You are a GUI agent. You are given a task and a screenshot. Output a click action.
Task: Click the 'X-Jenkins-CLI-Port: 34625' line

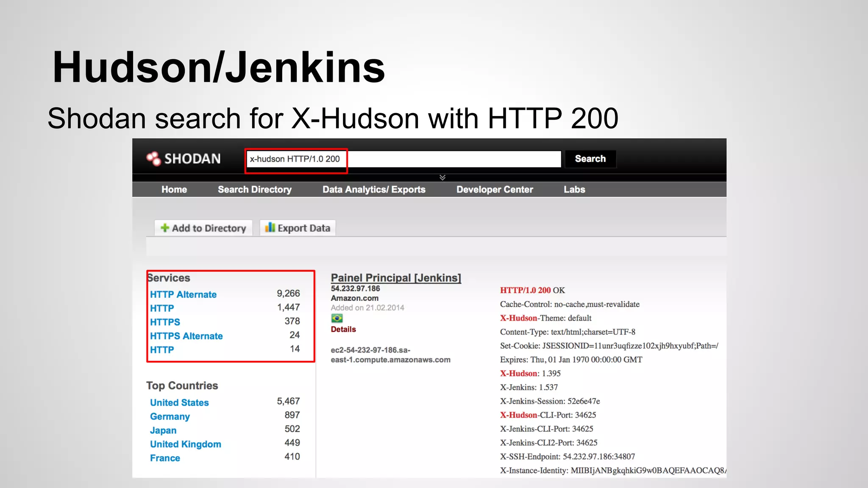point(547,429)
